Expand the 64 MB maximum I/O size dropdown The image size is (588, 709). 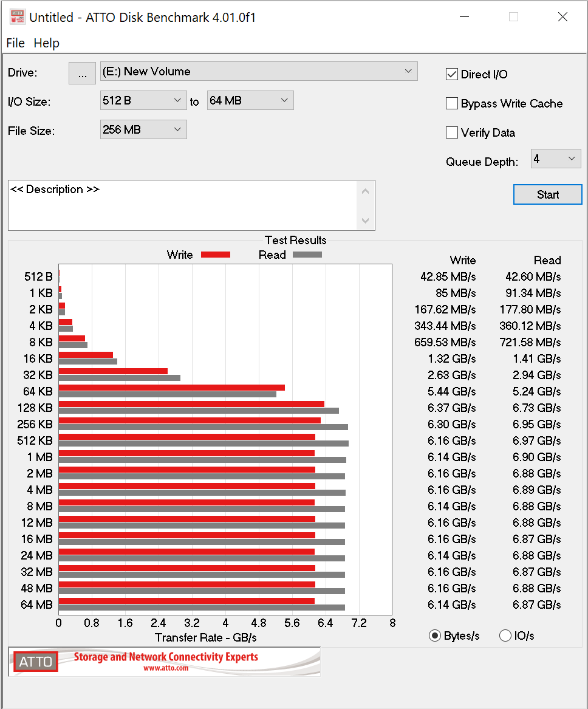click(250, 101)
